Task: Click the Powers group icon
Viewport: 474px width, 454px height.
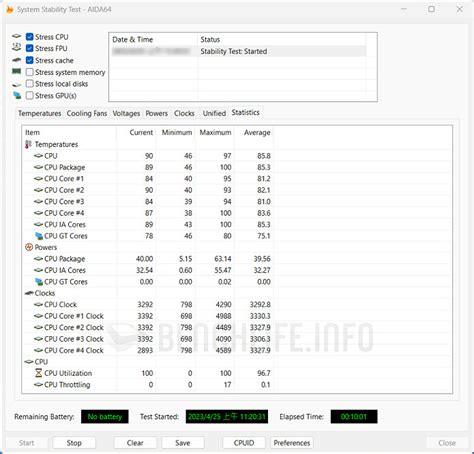Action: [x=29, y=247]
